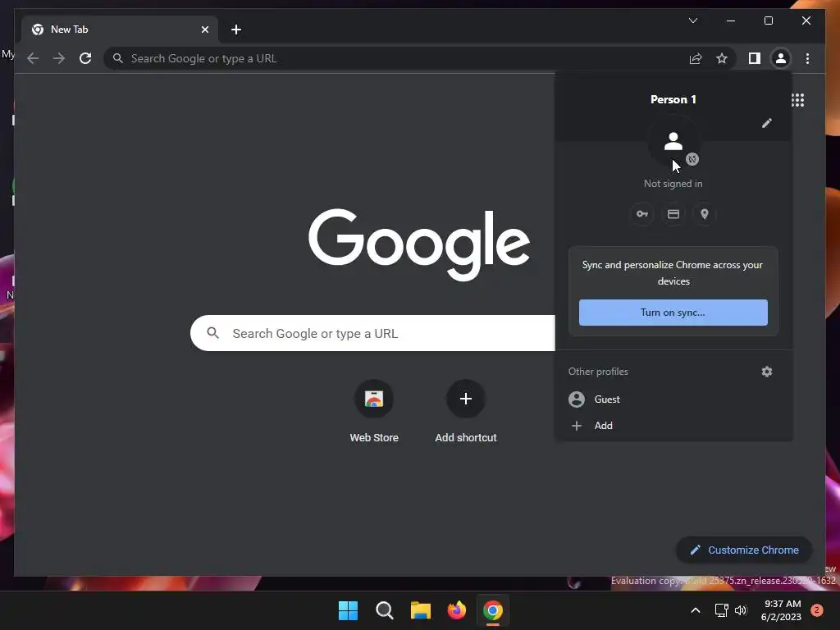Click the Share this page icon
This screenshot has height=630, width=840.
point(696,58)
